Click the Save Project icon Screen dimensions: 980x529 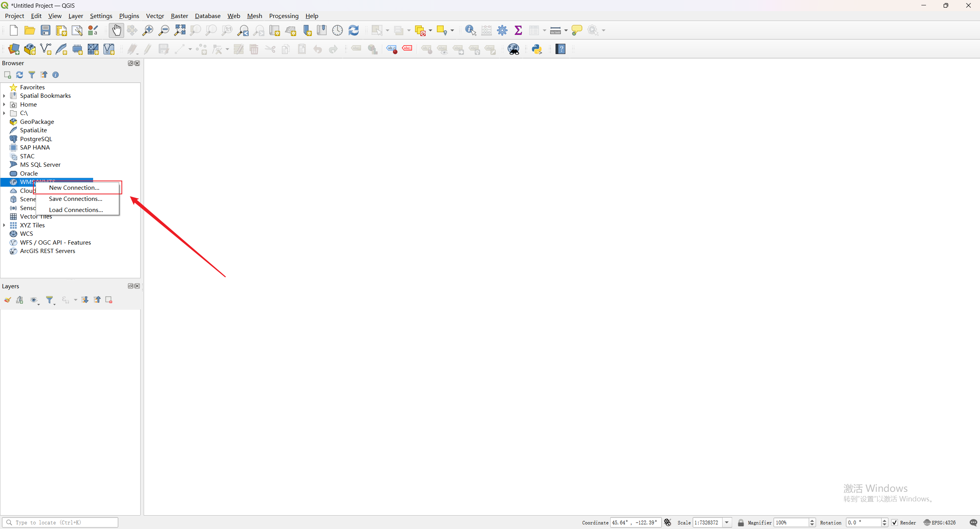point(46,30)
